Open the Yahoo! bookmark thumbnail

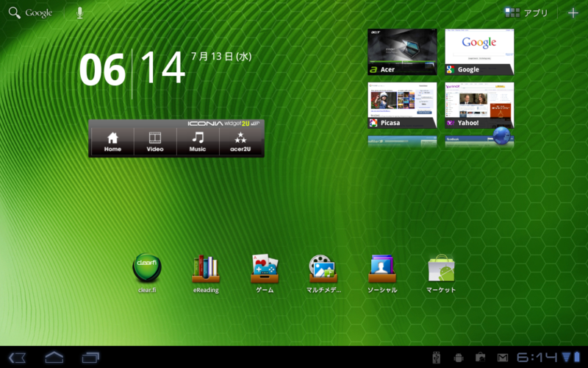(479, 105)
